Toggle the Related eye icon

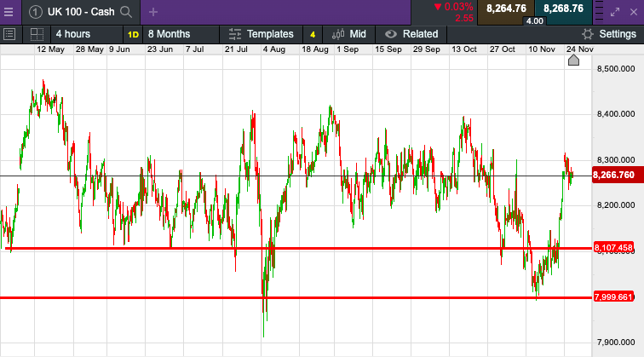pos(391,34)
